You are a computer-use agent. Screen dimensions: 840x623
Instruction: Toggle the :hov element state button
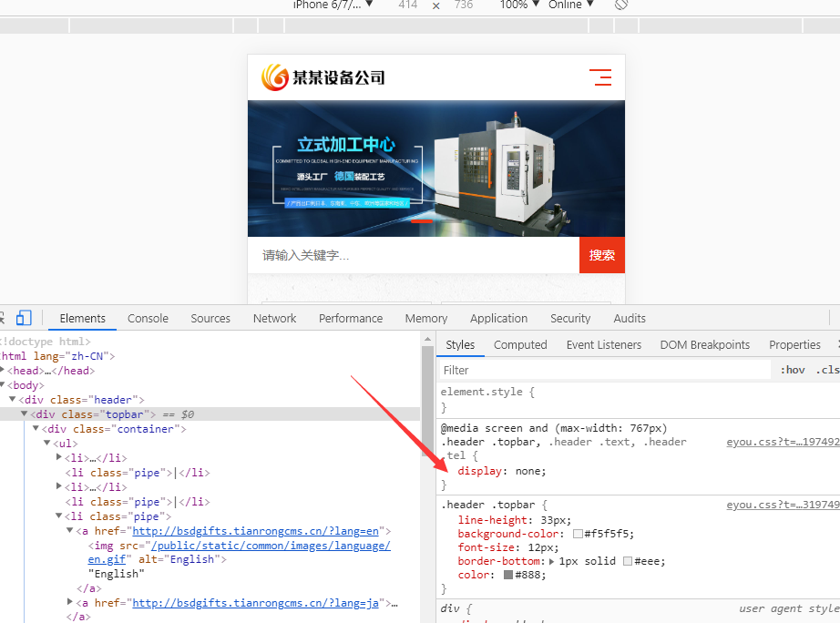coord(793,370)
